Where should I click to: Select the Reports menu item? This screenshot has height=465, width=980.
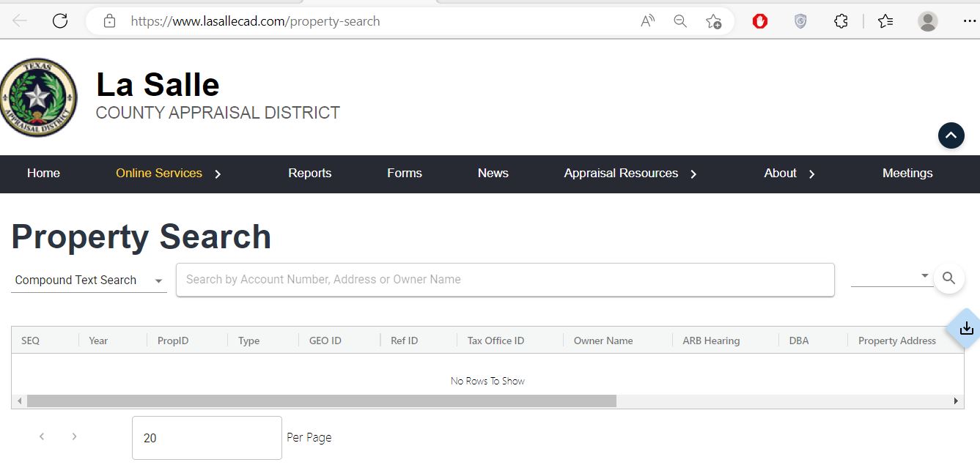(309, 174)
